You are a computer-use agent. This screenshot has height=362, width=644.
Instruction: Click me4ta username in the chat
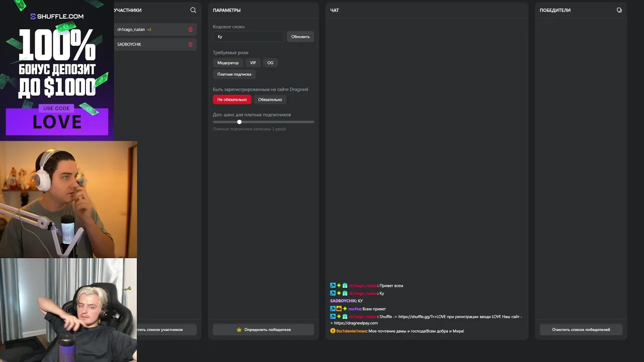tap(354, 309)
